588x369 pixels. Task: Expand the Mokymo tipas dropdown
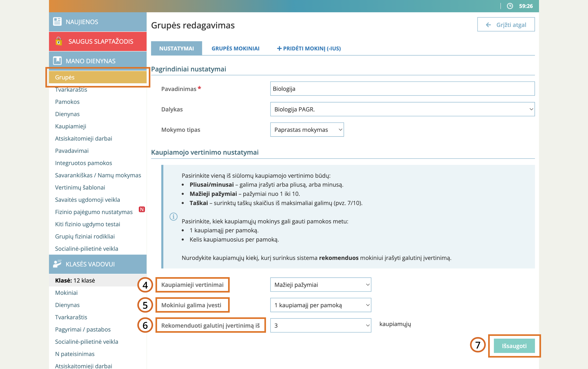tap(307, 130)
